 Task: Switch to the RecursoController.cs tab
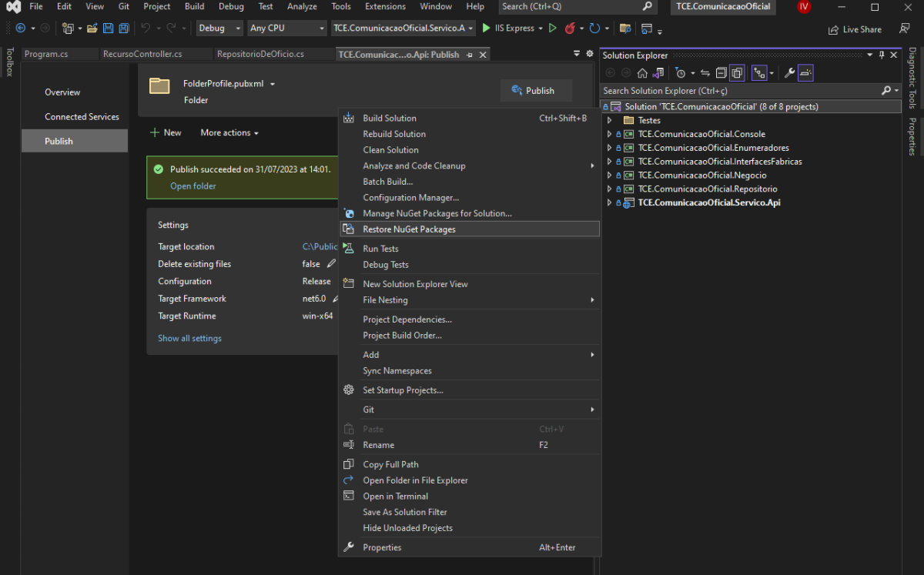pos(142,55)
